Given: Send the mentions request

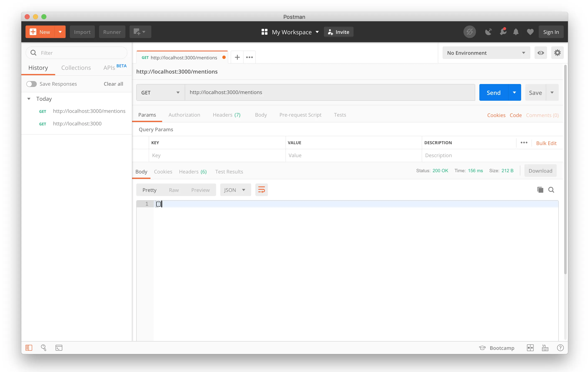Looking at the screenshot, I should [x=493, y=92].
